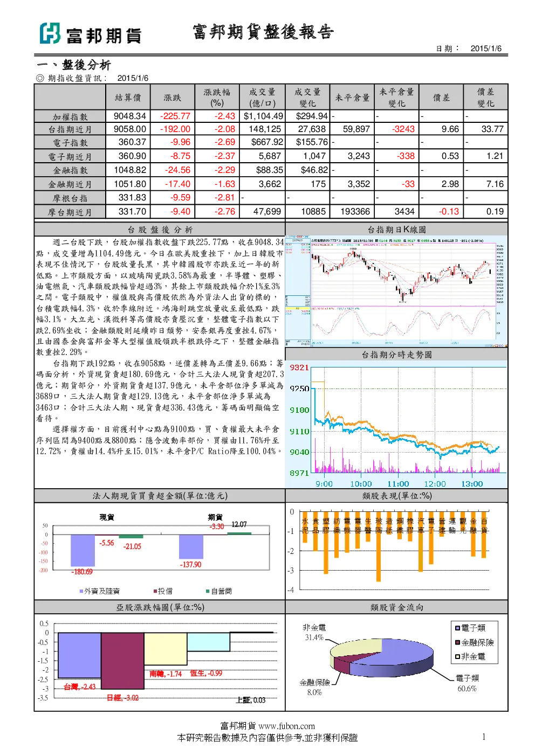Click the 金融保險 legend color box
535x756 pixels.
458,642
